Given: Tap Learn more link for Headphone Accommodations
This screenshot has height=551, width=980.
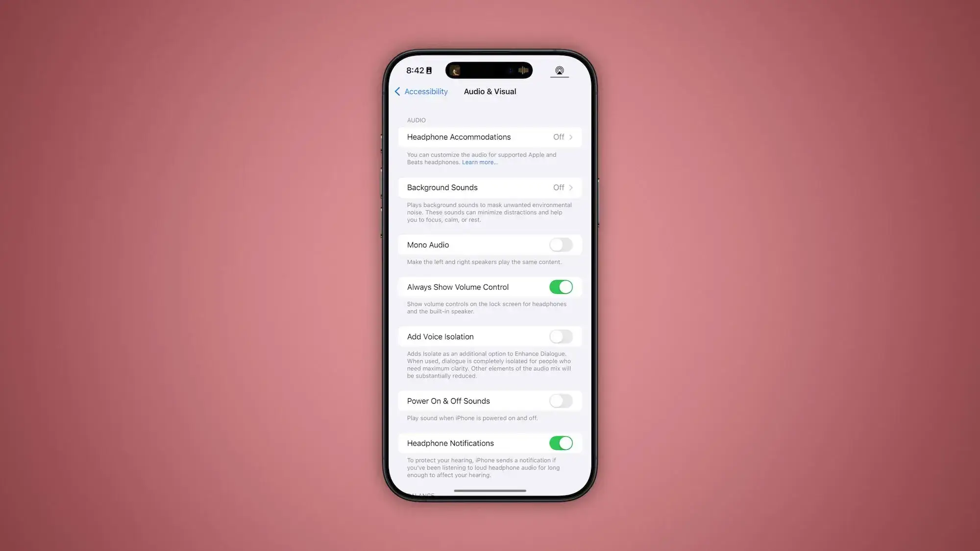Looking at the screenshot, I should click(x=479, y=162).
